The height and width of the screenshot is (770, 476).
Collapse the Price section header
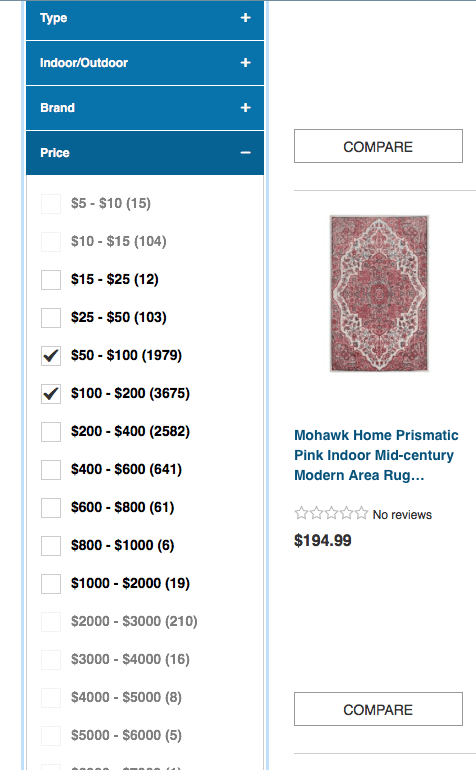145,153
